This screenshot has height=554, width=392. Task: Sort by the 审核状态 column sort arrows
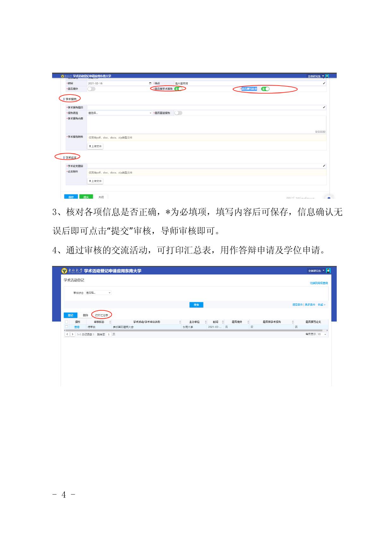(x=110, y=322)
